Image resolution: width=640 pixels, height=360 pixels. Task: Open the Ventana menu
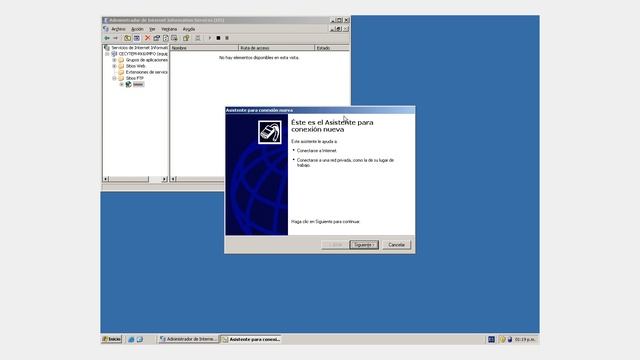coord(169,29)
